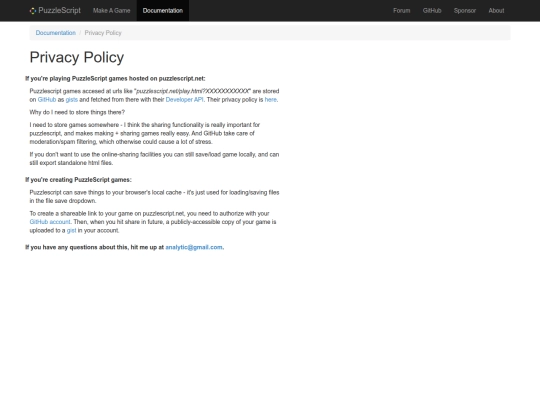Open the Forum nav link

[402, 11]
